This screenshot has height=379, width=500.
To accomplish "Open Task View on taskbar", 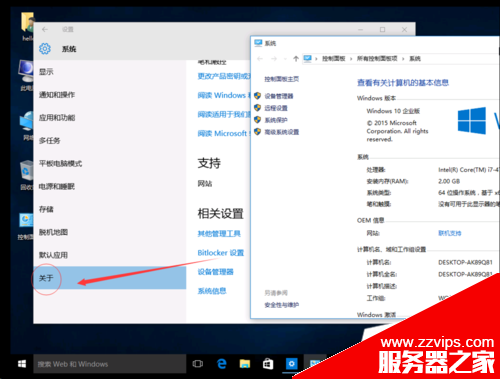I will (x=198, y=364).
